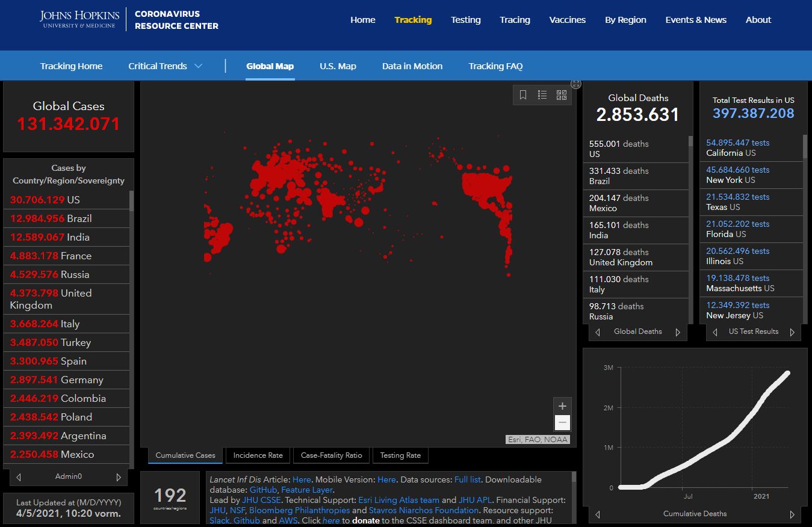Image resolution: width=812 pixels, height=527 pixels.
Task: Click the 192 countries/regions counter
Action: click(170, 498)
